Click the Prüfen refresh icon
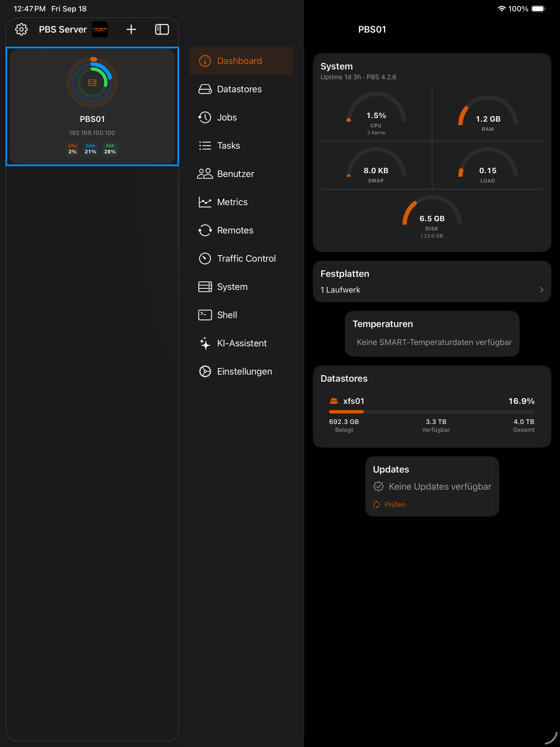 [x=376, y=504]
